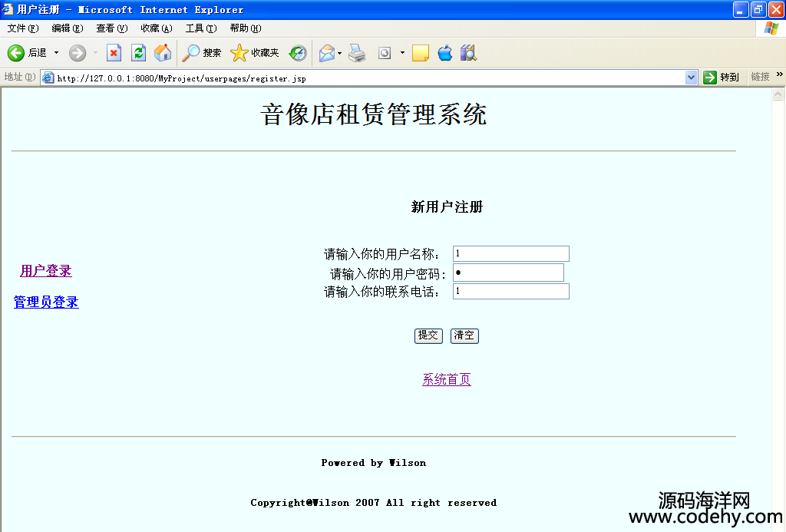Click the 用户登录 link
Screen dimensions: 786x532
tap(46, 271)
